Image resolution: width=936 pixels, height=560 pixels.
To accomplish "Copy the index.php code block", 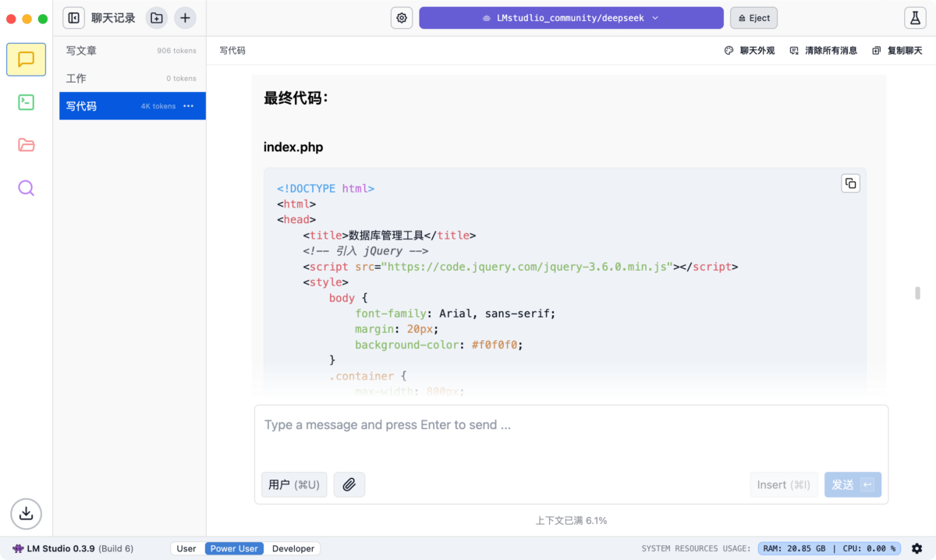I will pos(850,183).
